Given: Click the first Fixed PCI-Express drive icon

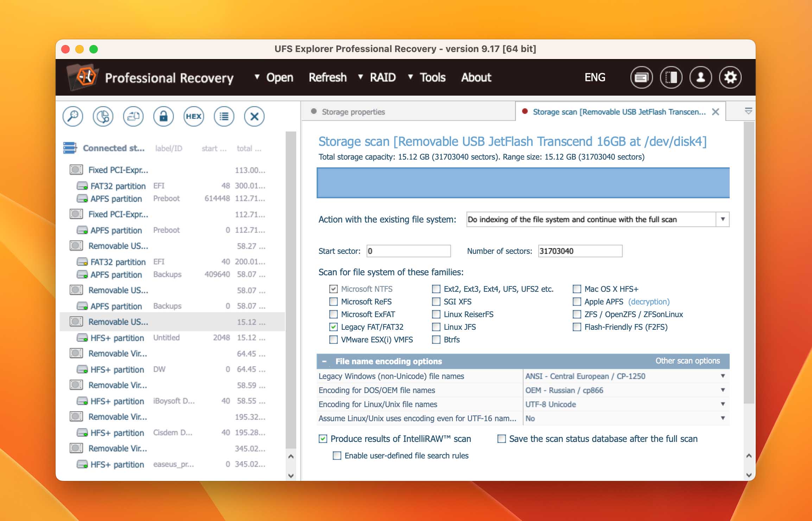Looking at the screenshot, I should (76, 170).
